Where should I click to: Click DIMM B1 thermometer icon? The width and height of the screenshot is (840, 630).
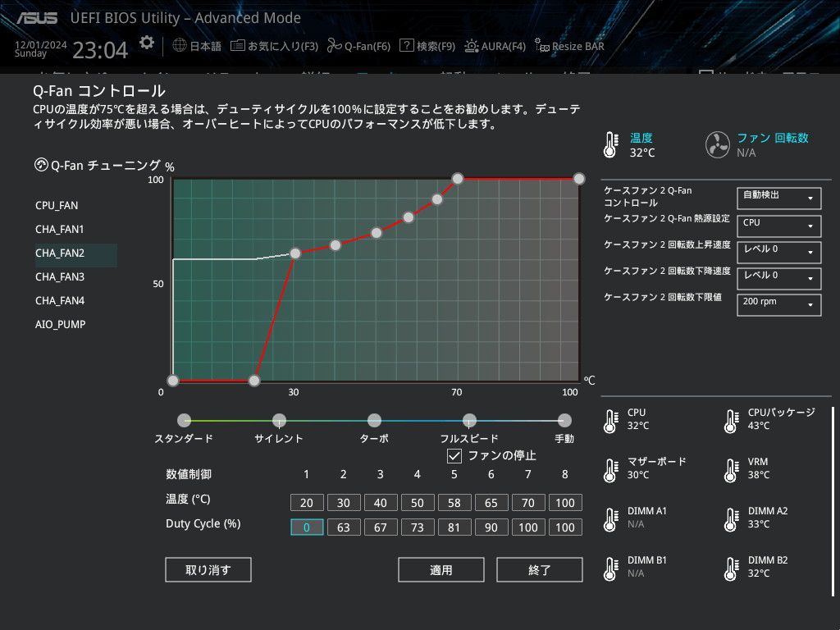coord(610,569)
